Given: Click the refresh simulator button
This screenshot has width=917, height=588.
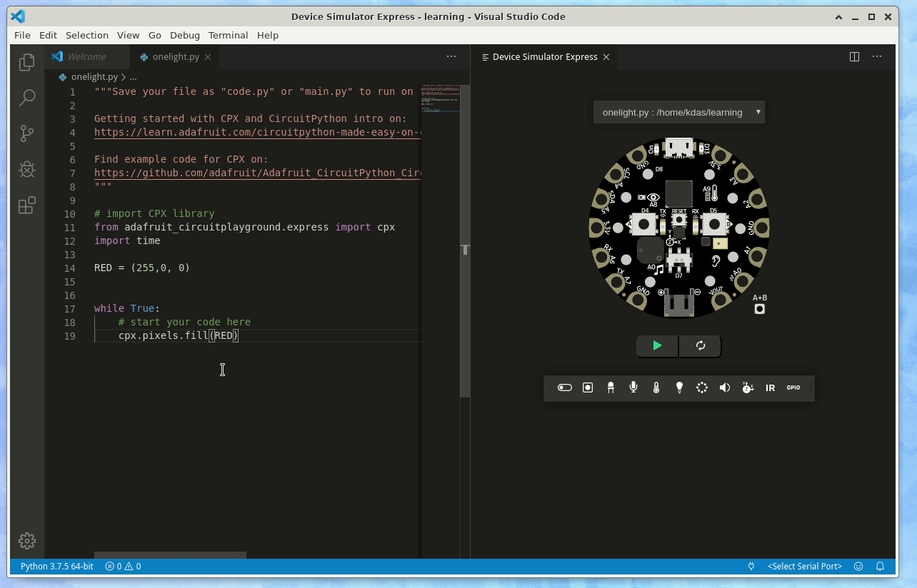Looking at the screenshot, I should (x=701, y=346).
